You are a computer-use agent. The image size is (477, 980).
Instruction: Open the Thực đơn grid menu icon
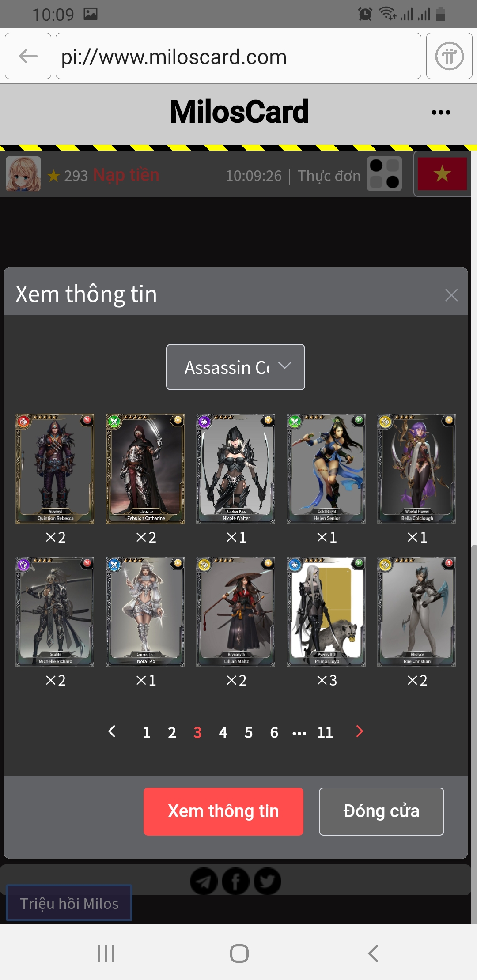[x=384, y=174]
